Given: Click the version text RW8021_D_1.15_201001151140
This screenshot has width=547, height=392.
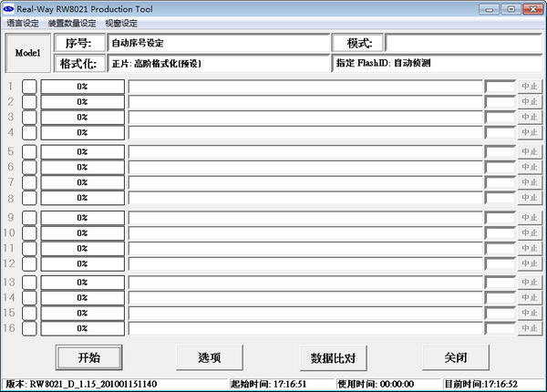Looking at the screenshot, I should (93, 384).
